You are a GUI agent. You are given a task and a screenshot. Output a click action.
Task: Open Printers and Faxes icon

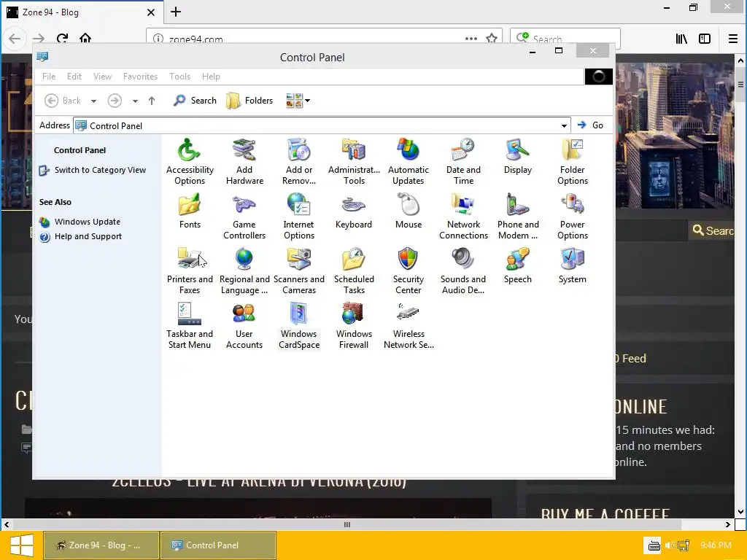point(190,271)
